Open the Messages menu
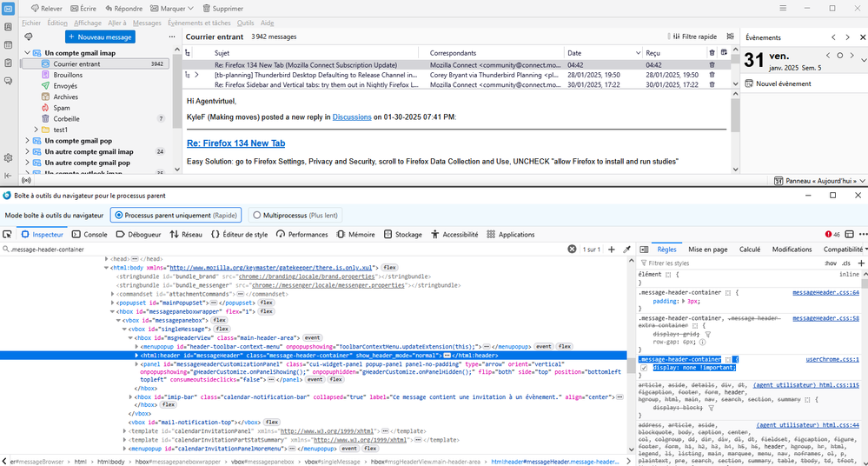 [147, 23]
